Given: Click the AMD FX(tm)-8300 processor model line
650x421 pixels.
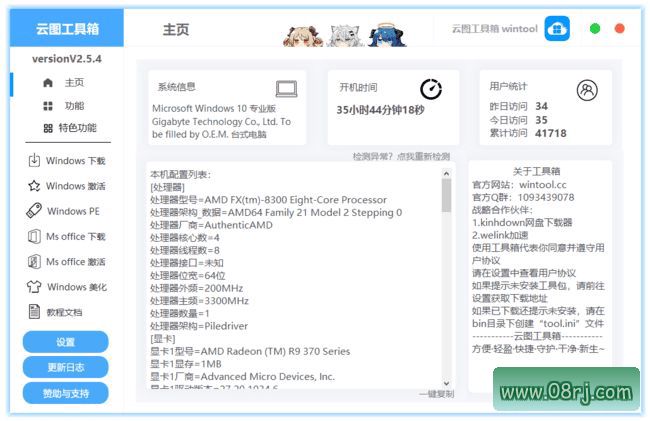Looking at the screenshot, I should point(268,200).
